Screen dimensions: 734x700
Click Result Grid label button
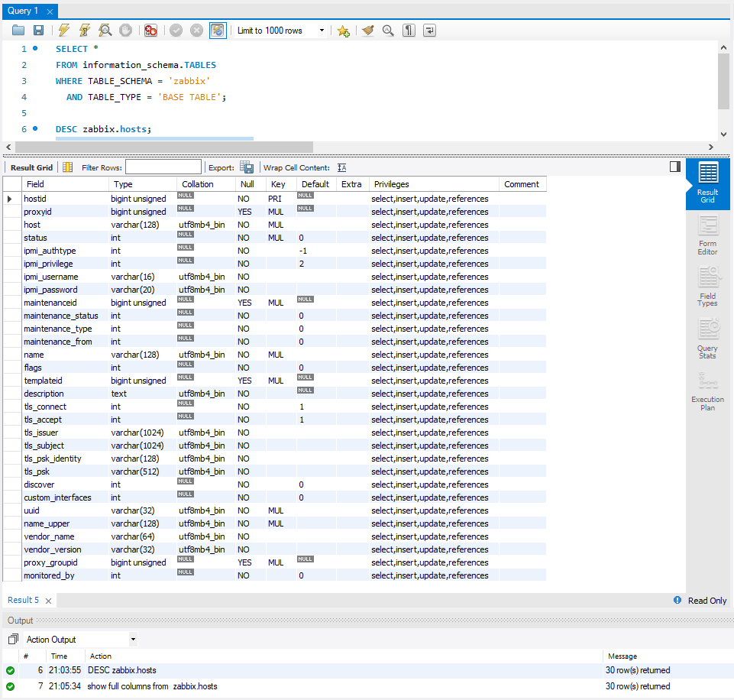tap(31, 167)
